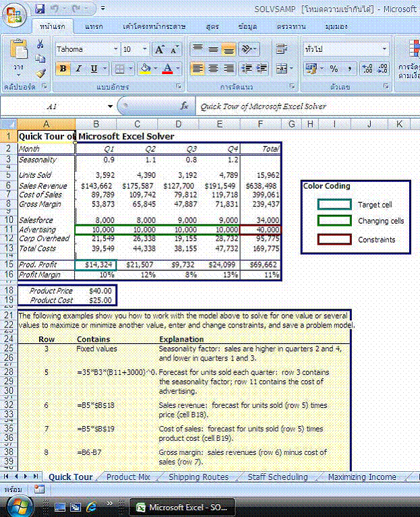The height and width of the screenshot is (517, 420).
Task: Center text horizontally
Action: [213, 69]
